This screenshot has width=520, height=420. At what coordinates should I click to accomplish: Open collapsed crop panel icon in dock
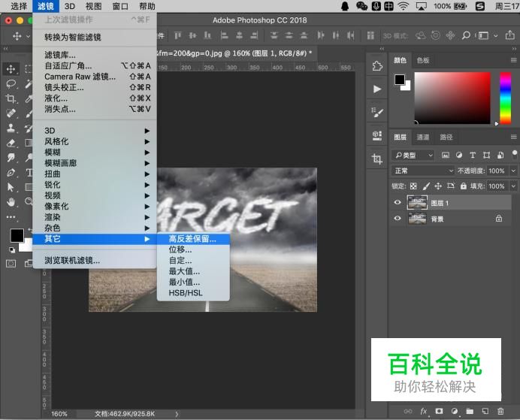[x=377, y=159]
